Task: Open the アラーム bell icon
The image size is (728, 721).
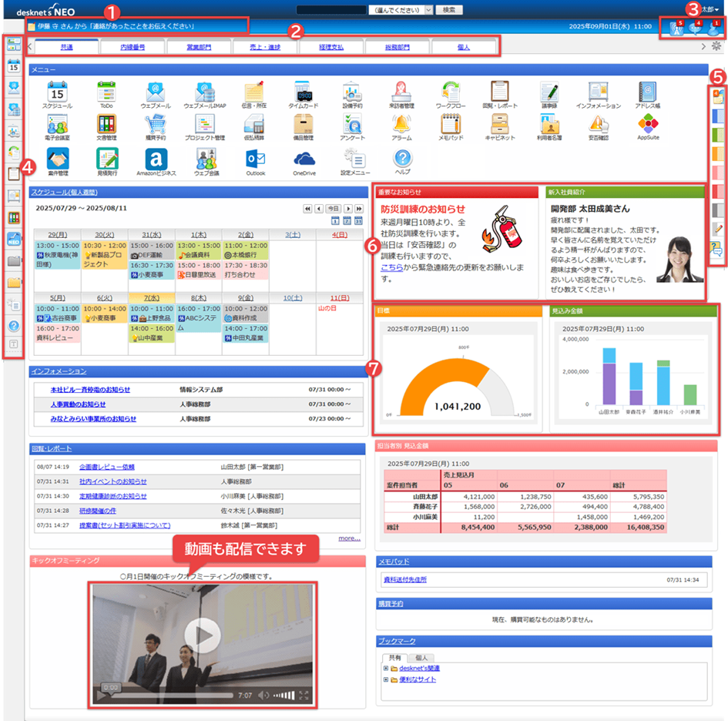Action: 402,124
